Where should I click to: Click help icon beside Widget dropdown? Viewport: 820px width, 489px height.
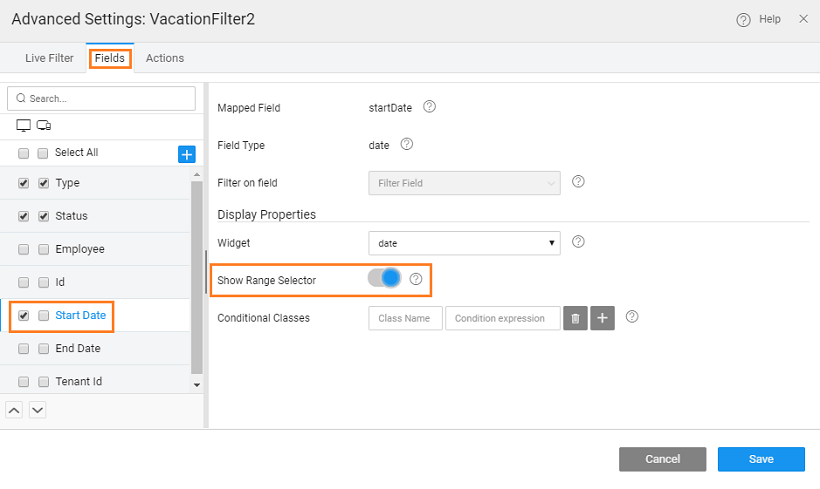pos(578,242)
